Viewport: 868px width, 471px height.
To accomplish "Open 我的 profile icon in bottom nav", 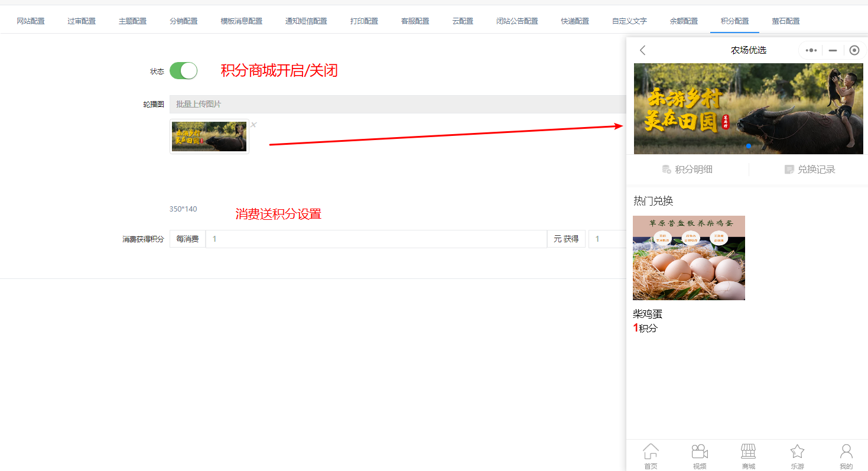I will (x=846, y=451).
